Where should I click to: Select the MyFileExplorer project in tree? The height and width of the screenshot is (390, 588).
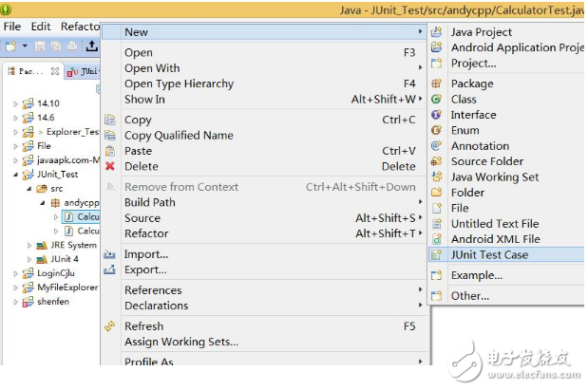66,287
